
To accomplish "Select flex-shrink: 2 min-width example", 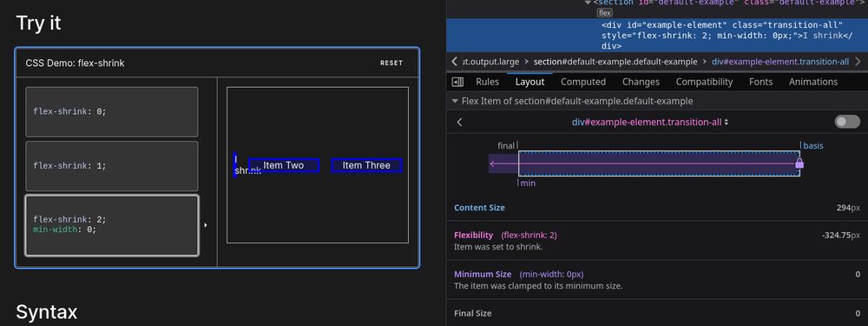I will point(112,225).
